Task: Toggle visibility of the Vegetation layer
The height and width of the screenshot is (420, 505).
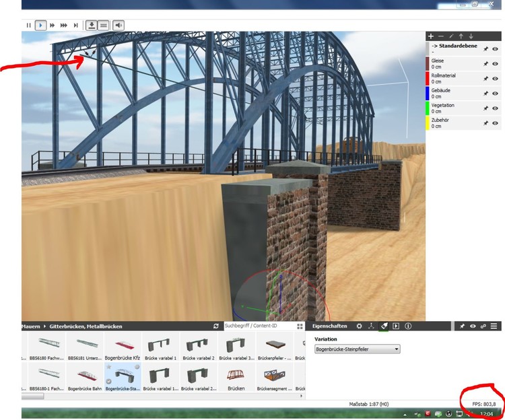Action: click(x=495, y=108)
